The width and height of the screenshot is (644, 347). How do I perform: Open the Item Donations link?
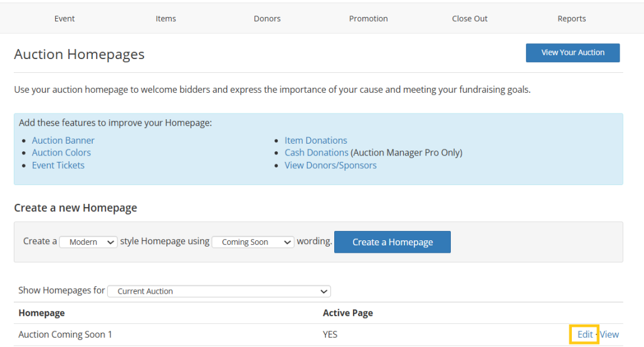pyautogui.click(x=315, y=140)
